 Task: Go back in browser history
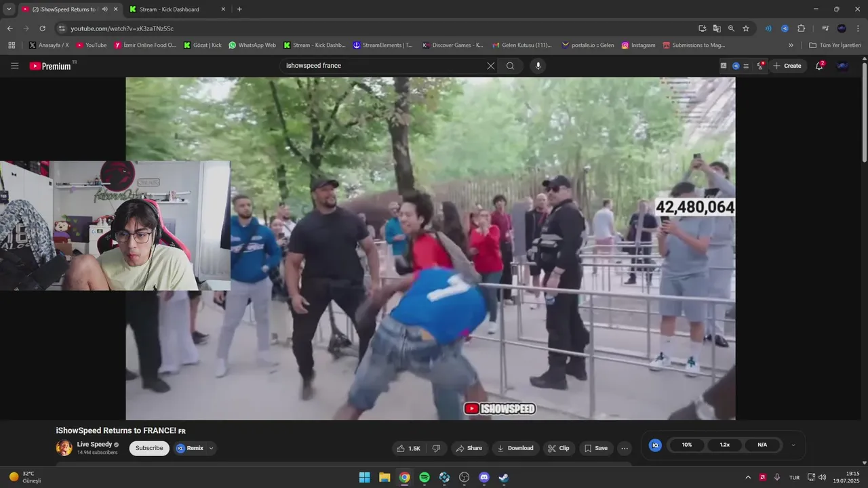tap(9, 28)
